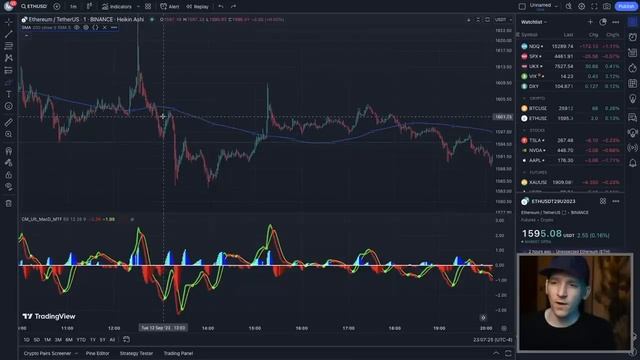Open the Alerts panel clock icon
This screenshot has width=640, height=360.
pos(632,37)
